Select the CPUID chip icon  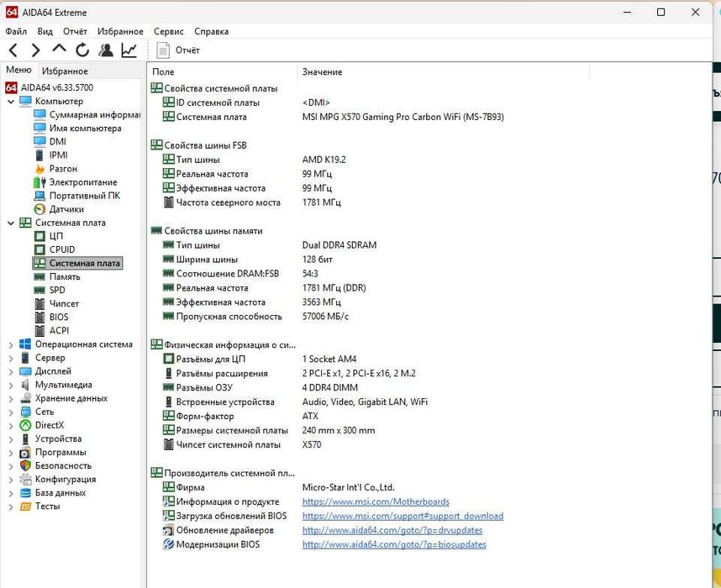tap(39, 249)
